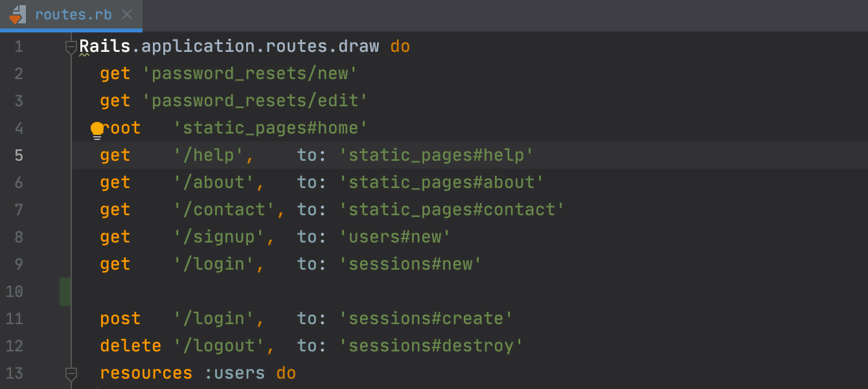Open the yellow lightbulb quick-fix icon

pyautogui.click(x=97, y=130)
